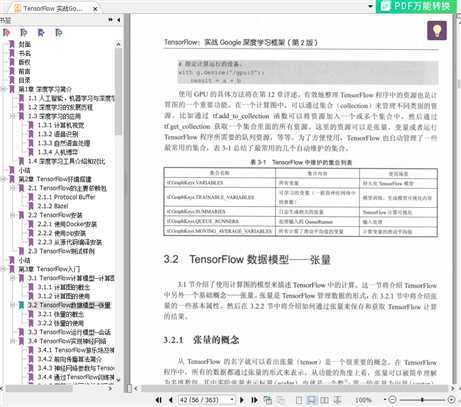Open bookmark 2.3 TensorFlow测试样例
Image resolution: width=461 pixels, height=407 pixels.
point(61,251)
